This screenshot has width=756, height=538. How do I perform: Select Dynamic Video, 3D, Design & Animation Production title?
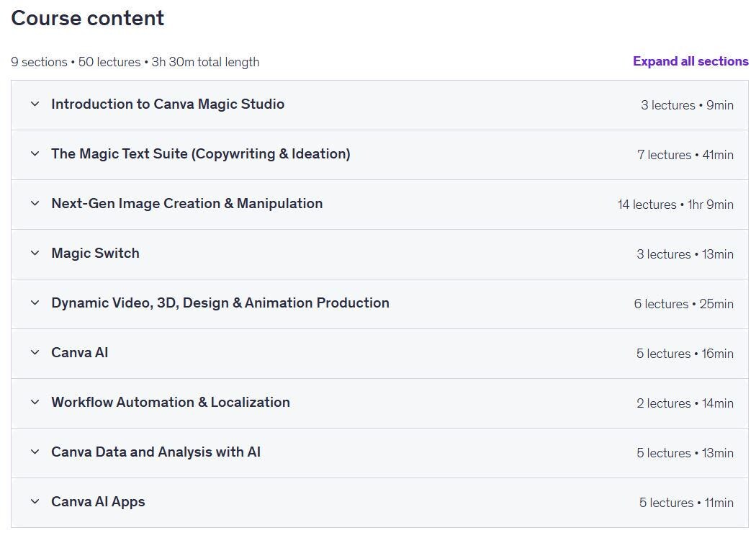click(220, 302)
